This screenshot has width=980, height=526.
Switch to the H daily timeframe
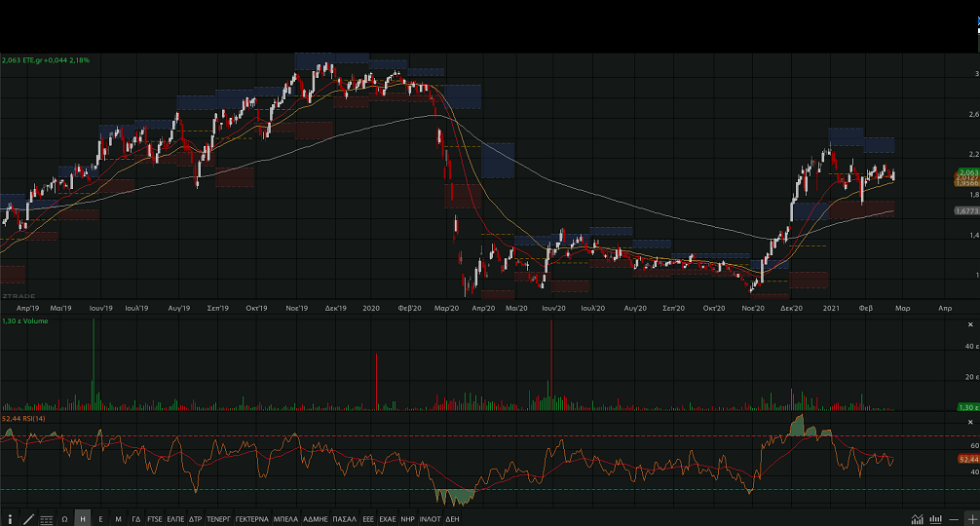(83, 519)
